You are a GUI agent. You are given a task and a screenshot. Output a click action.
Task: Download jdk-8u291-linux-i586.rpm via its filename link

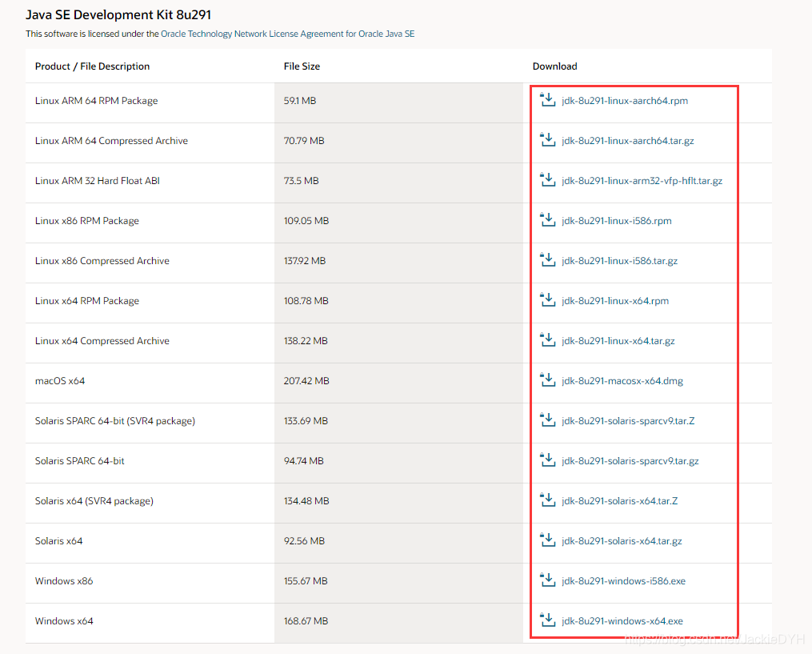(616, 221)
